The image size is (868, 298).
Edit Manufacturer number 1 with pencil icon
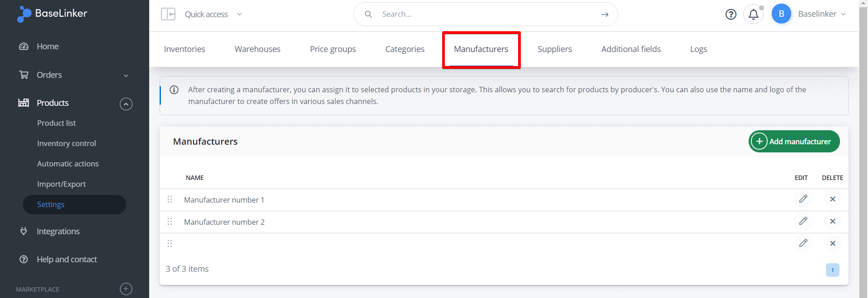[803, 199]
